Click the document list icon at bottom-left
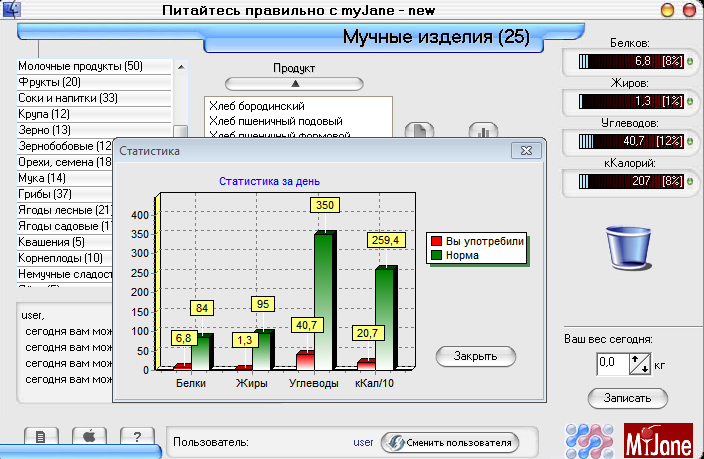 (x=40, y=437)
